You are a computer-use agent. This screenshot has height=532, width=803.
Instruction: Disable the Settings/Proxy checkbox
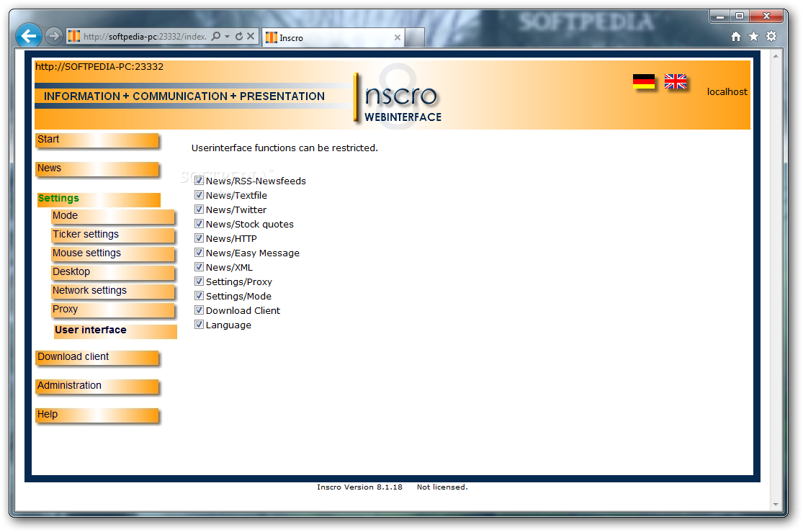coord(199,281)
